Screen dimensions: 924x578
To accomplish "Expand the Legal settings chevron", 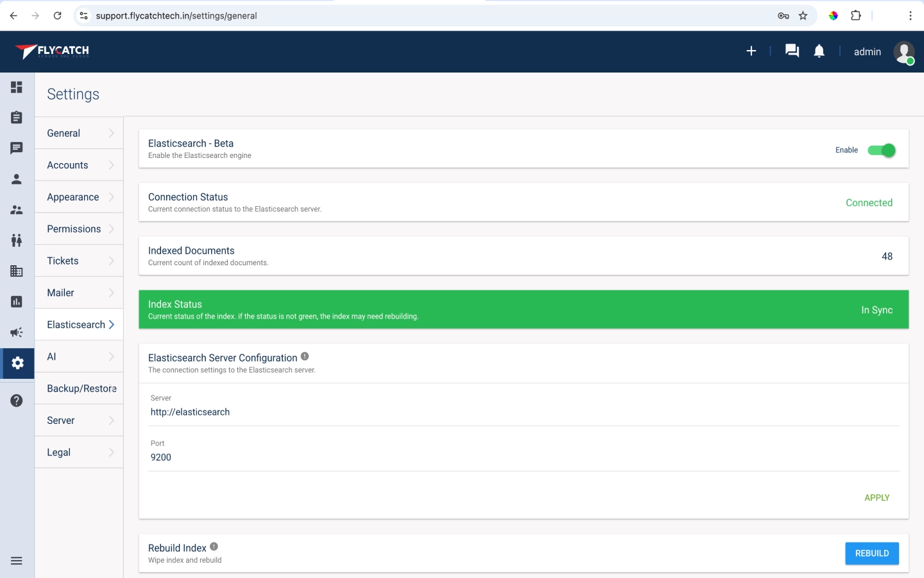I will point(112,452).
